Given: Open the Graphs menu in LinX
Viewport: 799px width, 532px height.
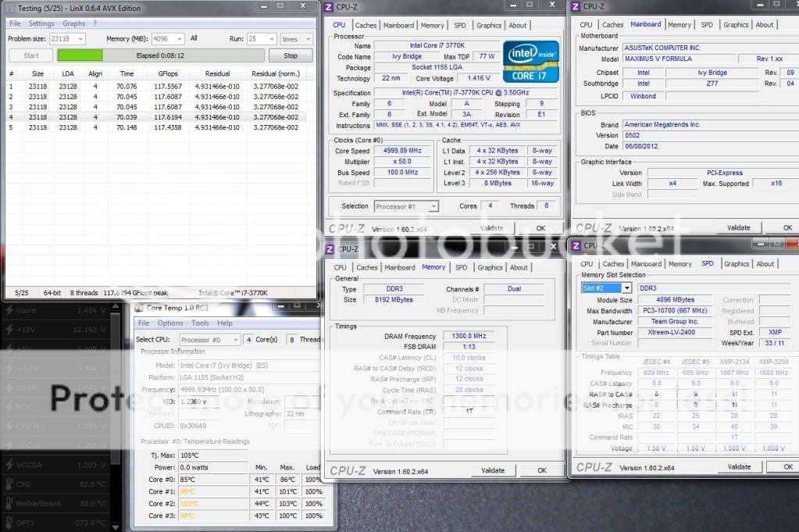Looking at the screenshot, I should click(73, 23).
